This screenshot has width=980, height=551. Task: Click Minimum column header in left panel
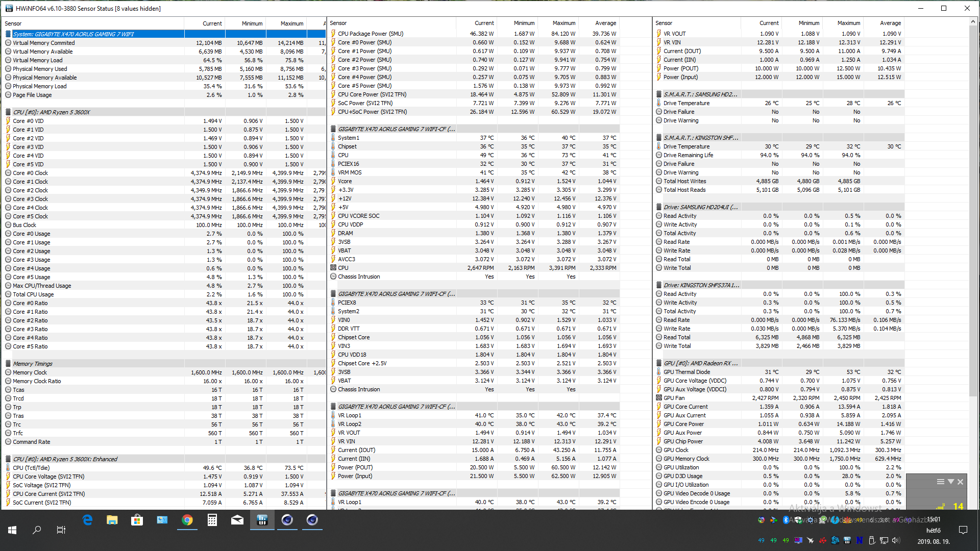tap(245, 23)
